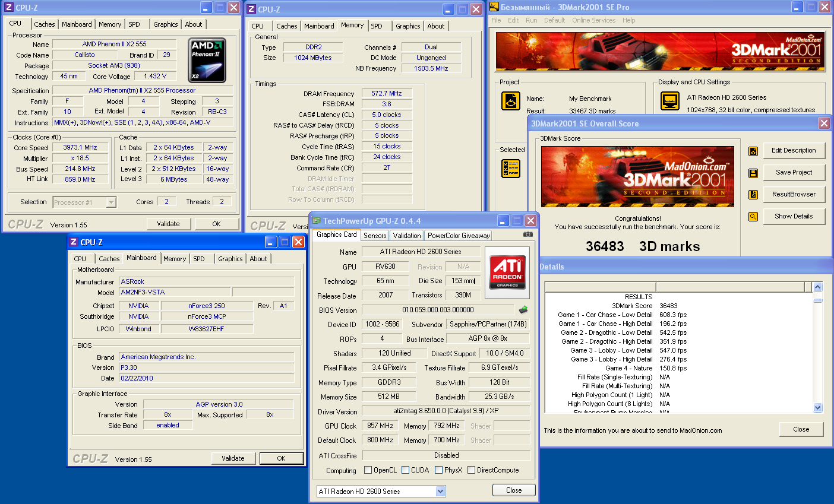Click the Details list scroll-up arrow
Image resolution: width=834 pixels, height=504 pixels.
pyautogui.click(x=817, y=287)
